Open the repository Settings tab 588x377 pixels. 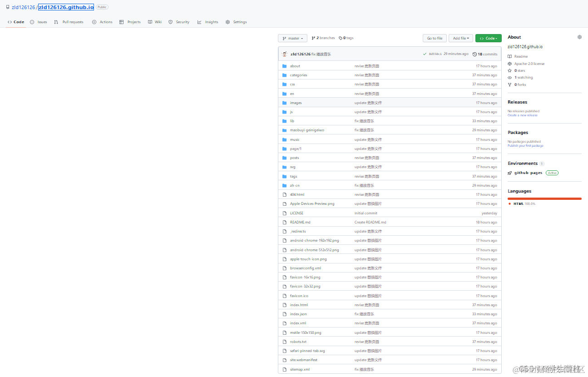236,22
